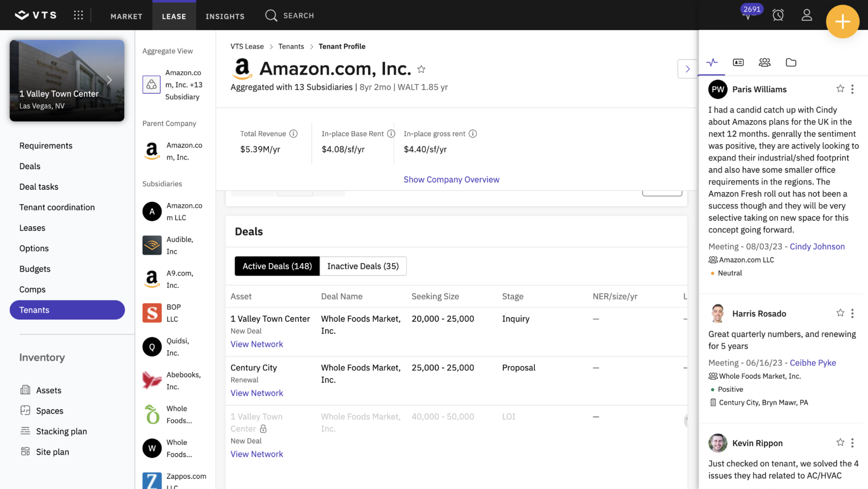Open the Insights tab

tap(225, 16)
